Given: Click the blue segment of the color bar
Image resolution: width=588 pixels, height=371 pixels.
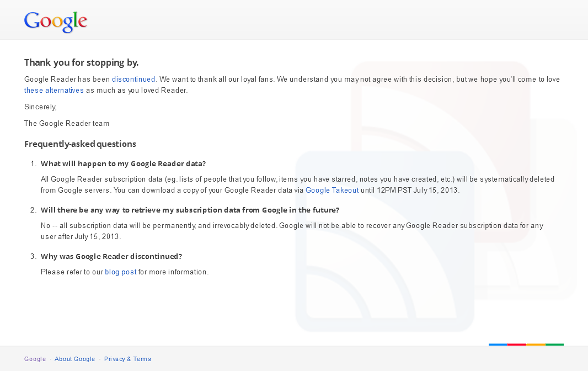Looking at the screenshot, I should [498, 344].
